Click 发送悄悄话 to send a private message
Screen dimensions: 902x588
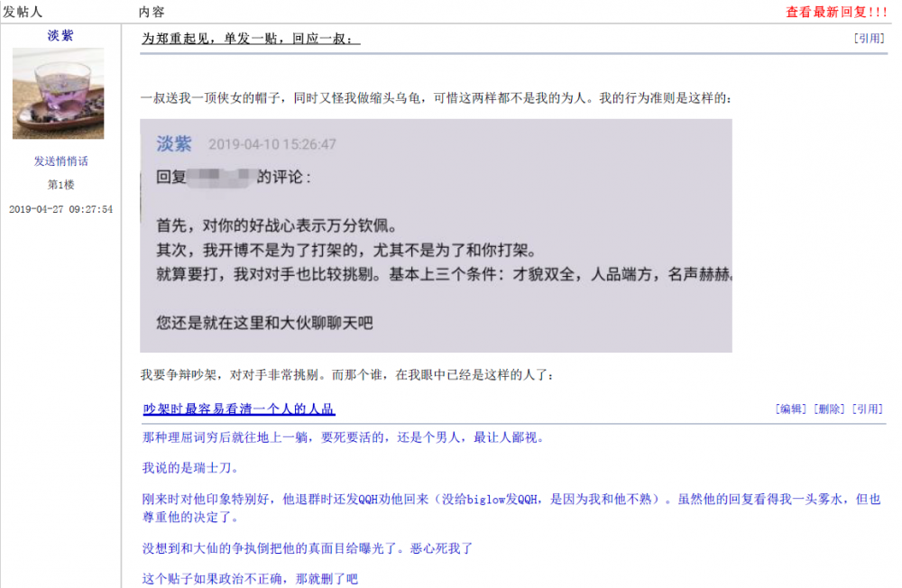60,161
